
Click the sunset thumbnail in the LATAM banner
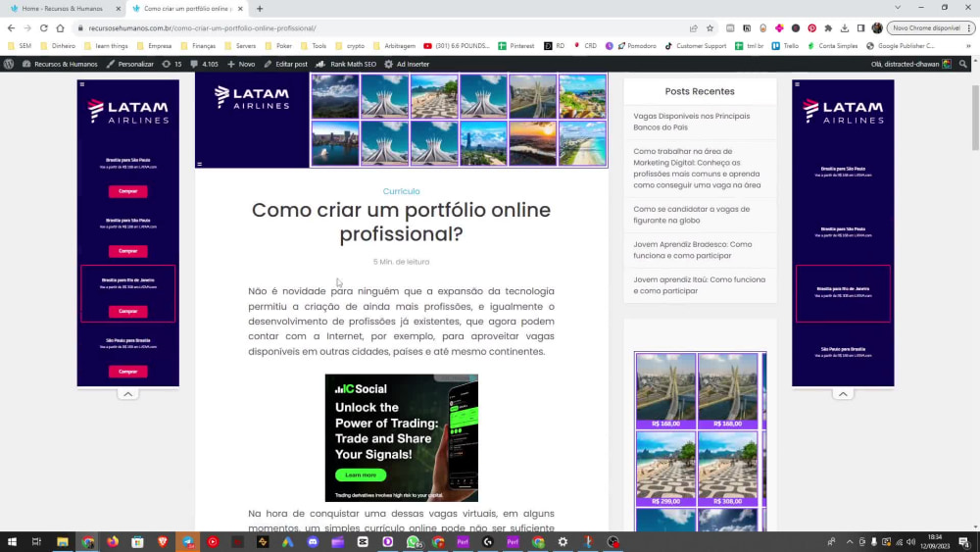[x=532, y=143]
